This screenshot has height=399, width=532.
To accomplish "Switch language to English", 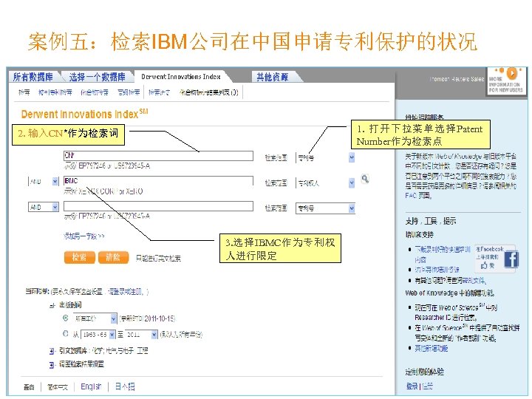I will click(91, 386).
